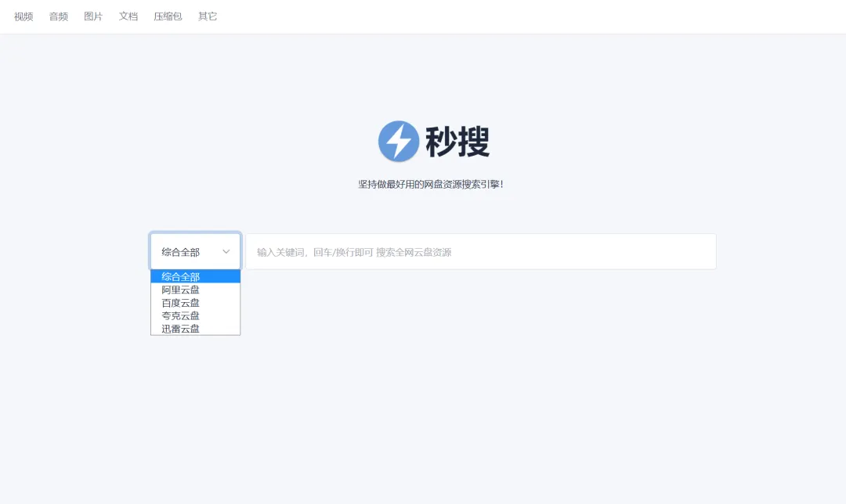Screen dimensions: 846x504
Task: Switch to the 图片 category
Action: coord(93,16)
